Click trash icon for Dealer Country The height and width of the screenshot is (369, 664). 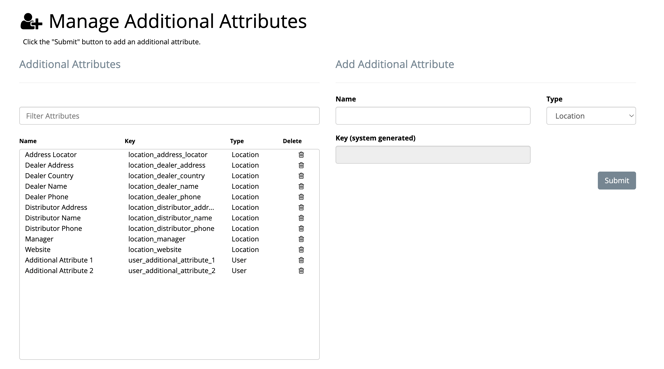(x=301, y=176)
